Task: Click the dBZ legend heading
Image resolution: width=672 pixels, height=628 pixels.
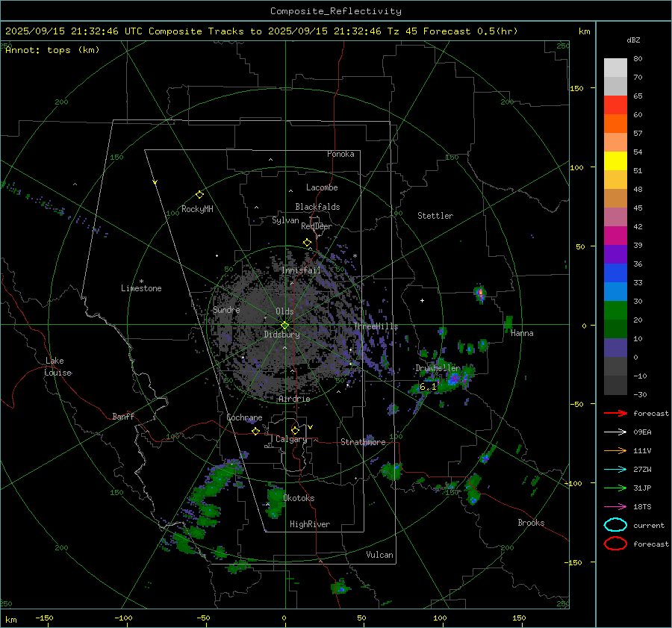Action: pos(633,40)
